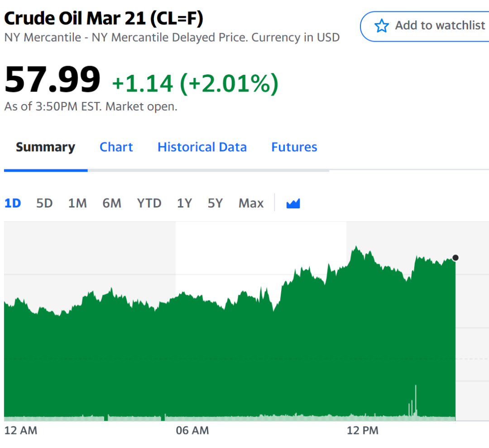Set chart range to 1Y
Image resolution: width=489 pixels, height=448 pixels.
184,203
